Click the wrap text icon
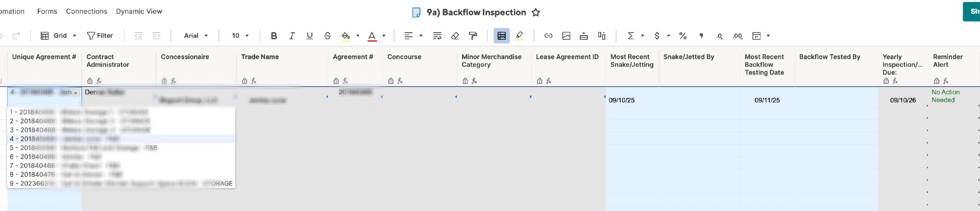This screenshot has height=211, width=980. coord(437,36)
